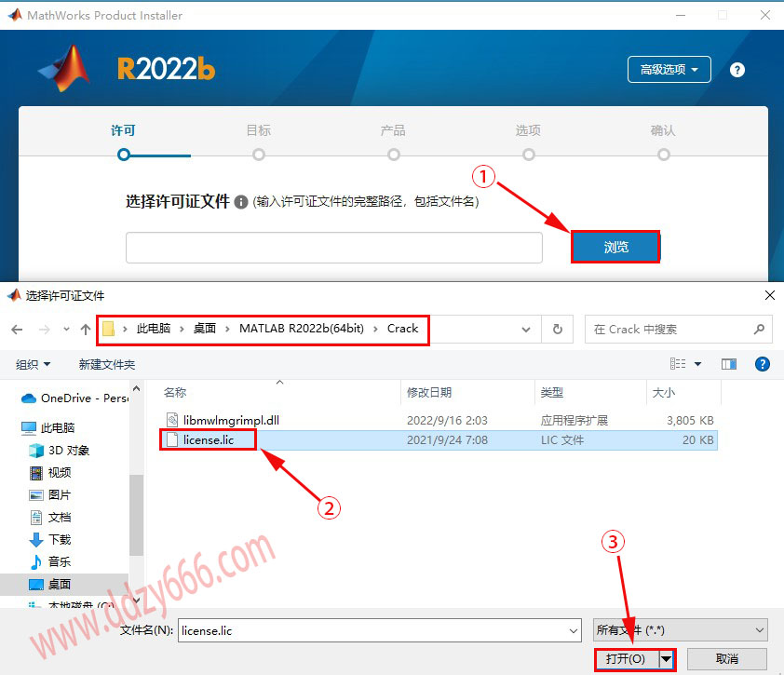Click the 桌面 breadcrumb in address bar
This screenshot has height=675, width=784.
[x=205, y=329]
